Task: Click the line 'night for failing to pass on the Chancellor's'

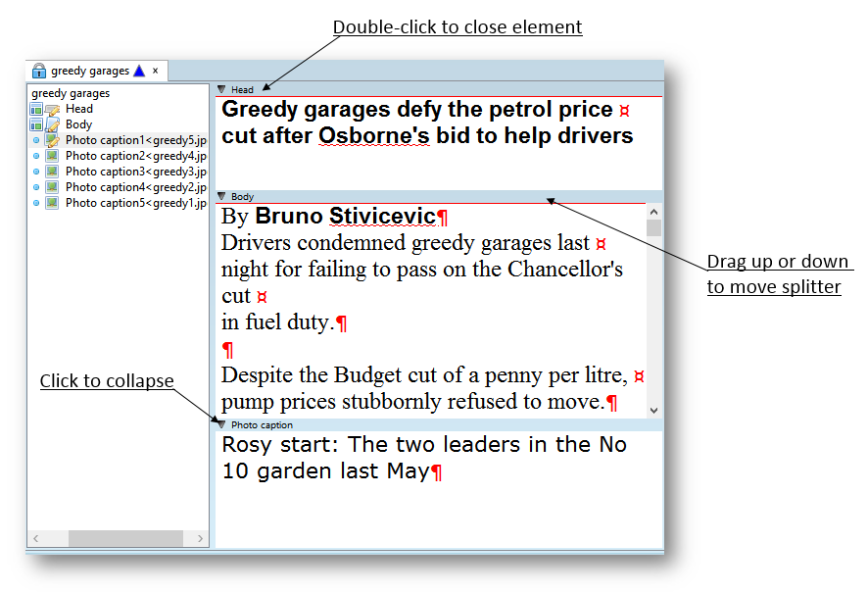Action: [422, 270]
